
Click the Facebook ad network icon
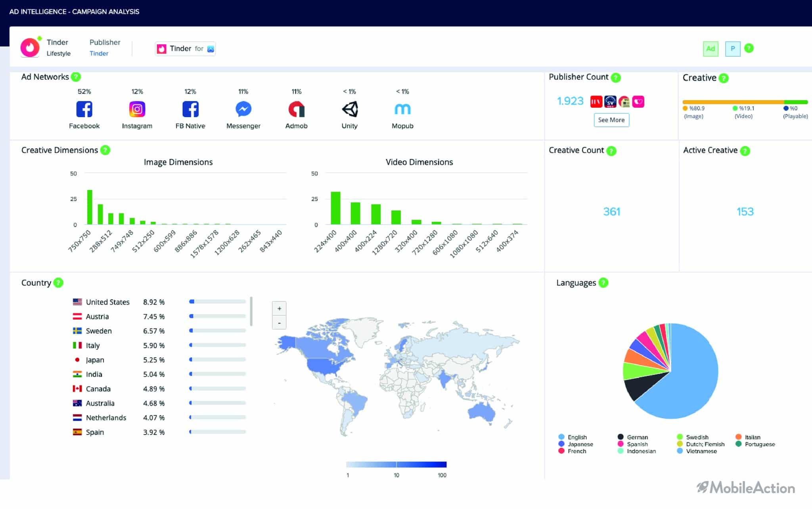84,109
